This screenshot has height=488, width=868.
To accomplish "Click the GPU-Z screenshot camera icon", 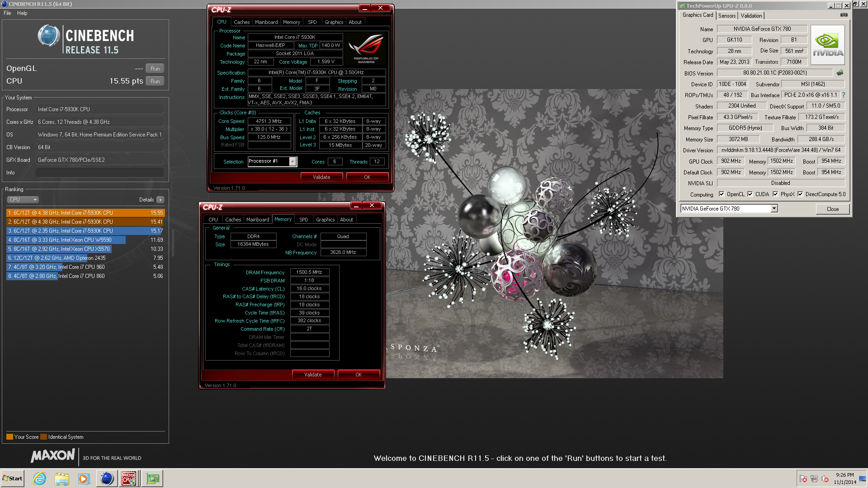I will point(844,15).
